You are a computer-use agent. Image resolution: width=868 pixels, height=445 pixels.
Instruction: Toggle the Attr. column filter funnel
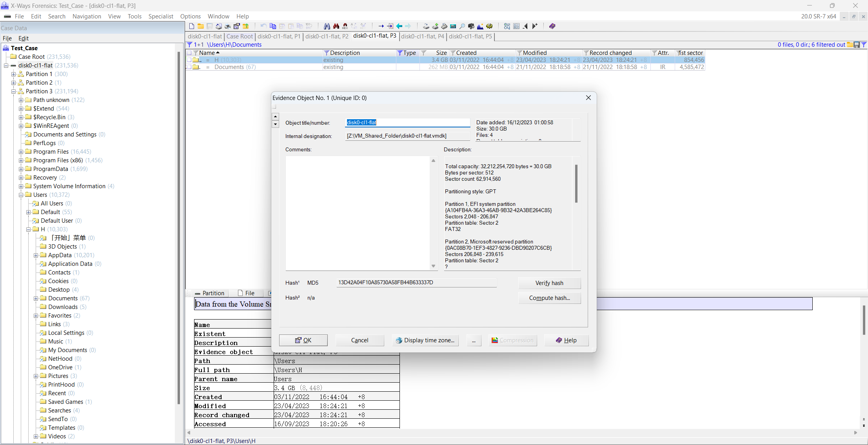click(x=654, y=53)
